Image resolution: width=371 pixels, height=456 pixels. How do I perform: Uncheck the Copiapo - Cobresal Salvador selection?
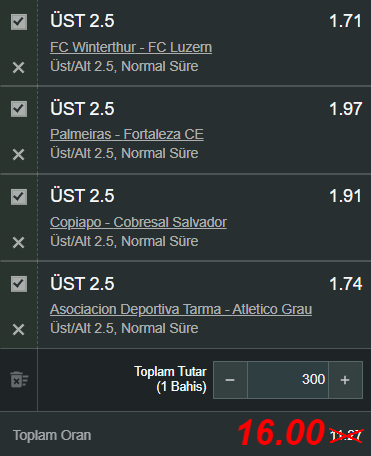coord(19,197)
